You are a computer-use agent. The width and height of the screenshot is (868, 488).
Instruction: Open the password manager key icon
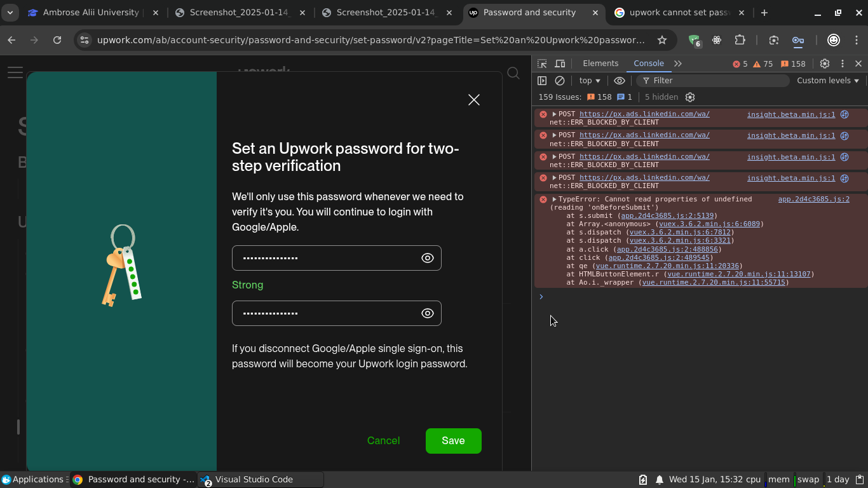click(x=797, y=40)
